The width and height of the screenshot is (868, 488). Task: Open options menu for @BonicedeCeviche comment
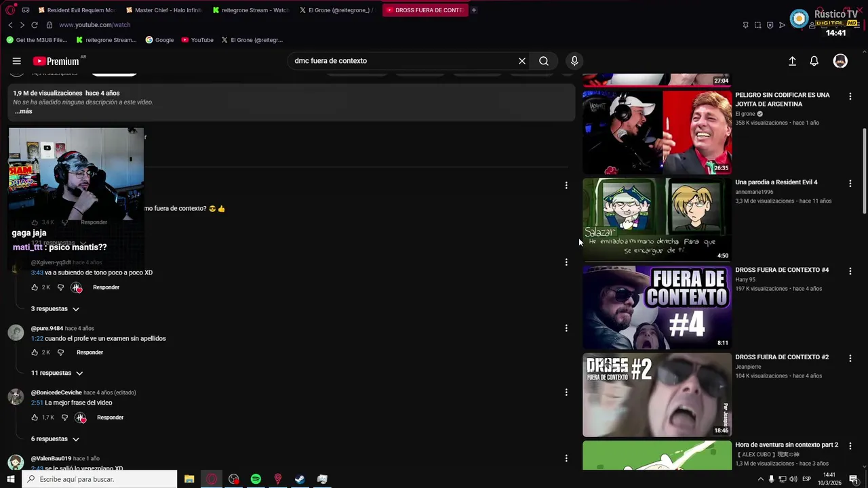point(566,392)
